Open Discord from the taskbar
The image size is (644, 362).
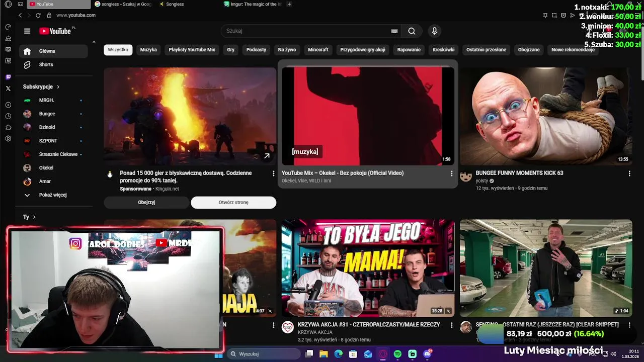pos(427,354)
